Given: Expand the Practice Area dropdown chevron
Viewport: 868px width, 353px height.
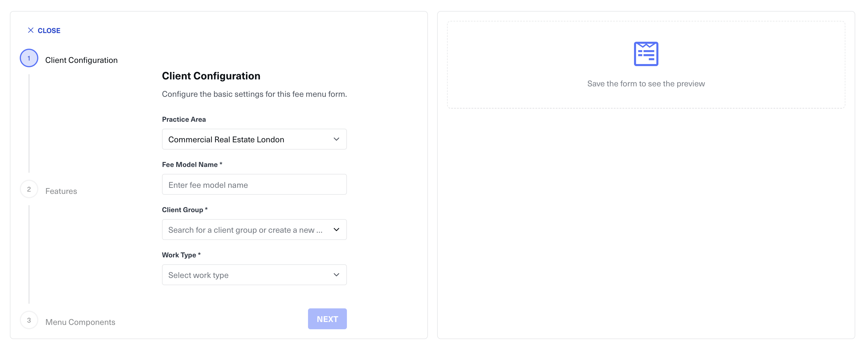Looking at the screenshot, I should [336, 139].
